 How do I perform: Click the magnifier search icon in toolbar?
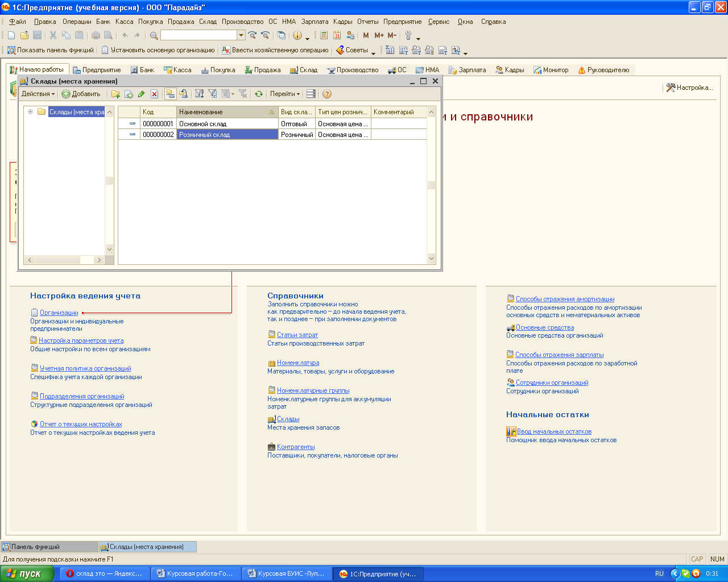(x=154, y=35)
